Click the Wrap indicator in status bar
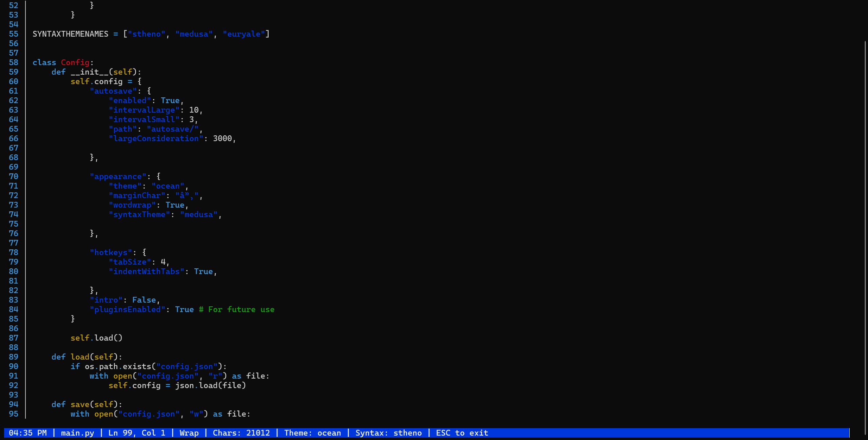 click(x=189, y=433)
